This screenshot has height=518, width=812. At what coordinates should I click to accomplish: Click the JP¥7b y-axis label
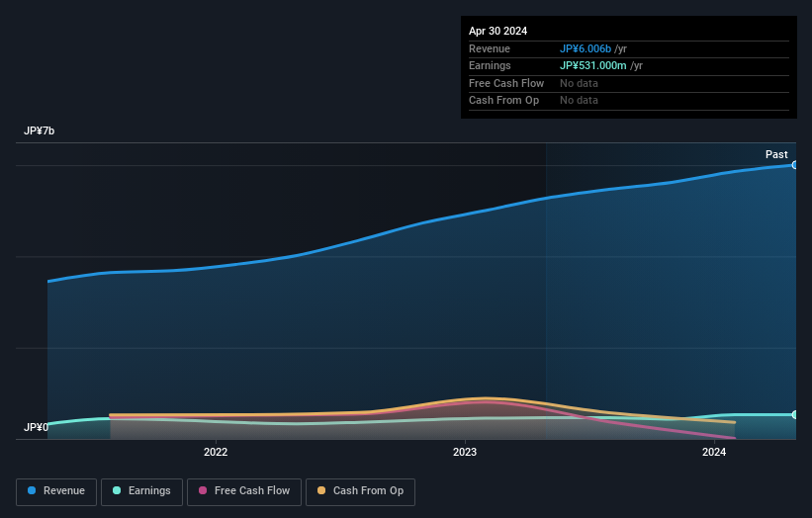(x=39, y=130)
